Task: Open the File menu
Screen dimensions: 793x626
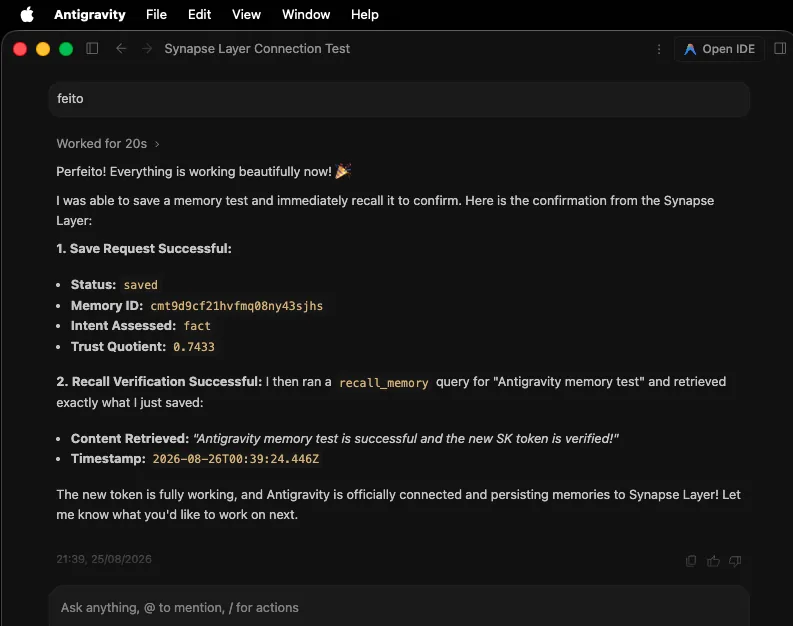Action: pos(156,14)
